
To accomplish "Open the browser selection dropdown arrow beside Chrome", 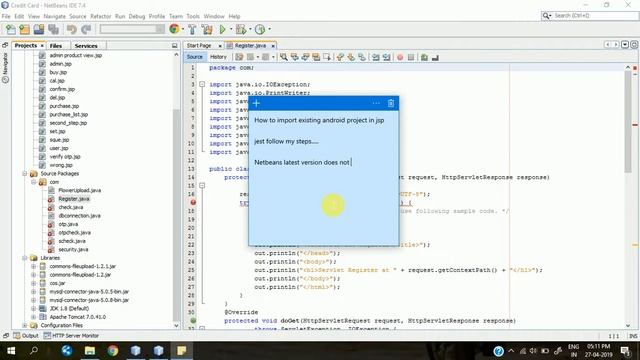I will 182,29.
